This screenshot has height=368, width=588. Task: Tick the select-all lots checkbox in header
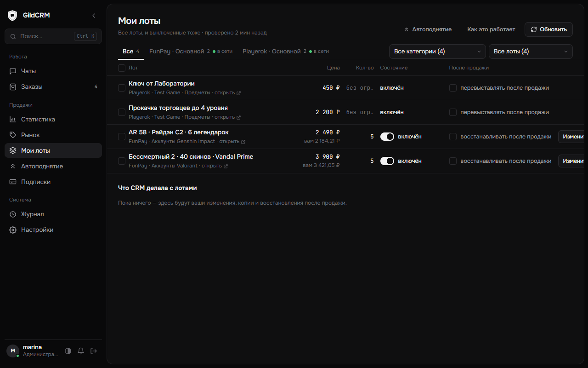pos(122,68)
